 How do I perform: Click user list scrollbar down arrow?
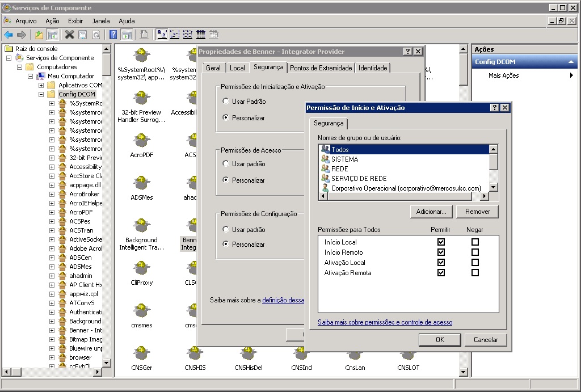493,187
